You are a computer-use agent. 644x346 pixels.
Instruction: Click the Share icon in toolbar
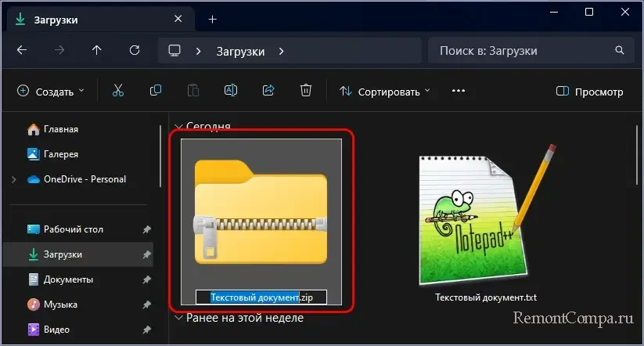point(268,91)
